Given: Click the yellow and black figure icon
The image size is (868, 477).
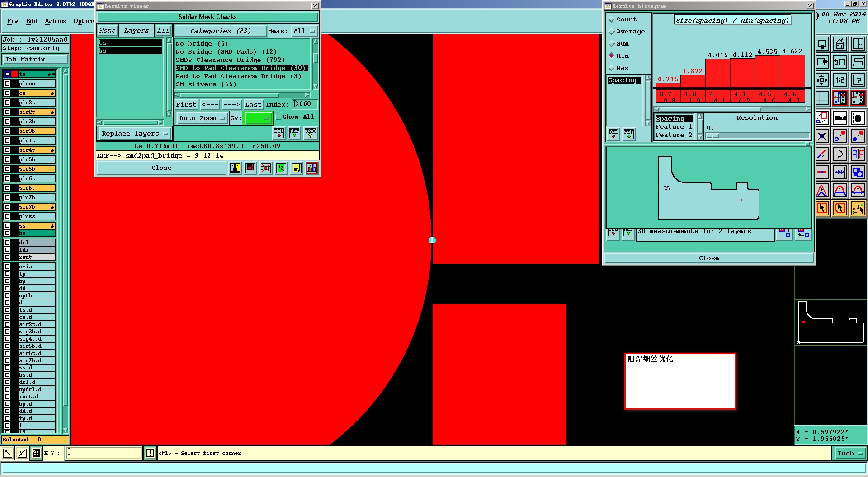Looking at the screenshot, I should tap(235, 168).
